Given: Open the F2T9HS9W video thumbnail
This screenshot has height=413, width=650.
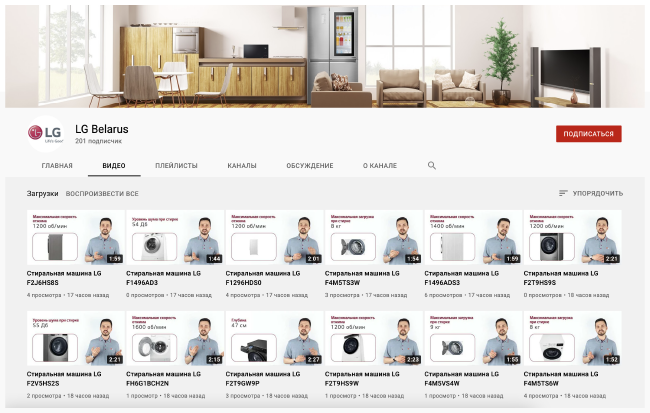Looking at the screenshot, I should (x=374, y=338).
